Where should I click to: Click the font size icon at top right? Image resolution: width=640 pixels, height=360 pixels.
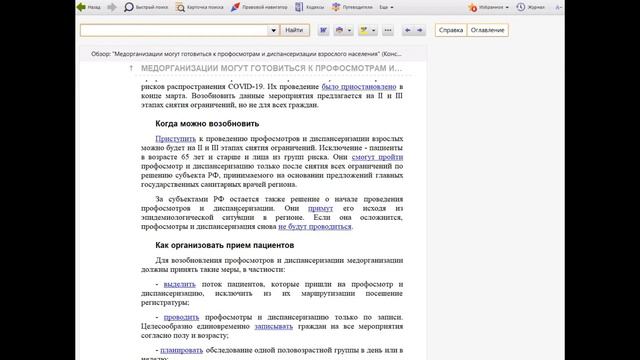tap(558, 7)
